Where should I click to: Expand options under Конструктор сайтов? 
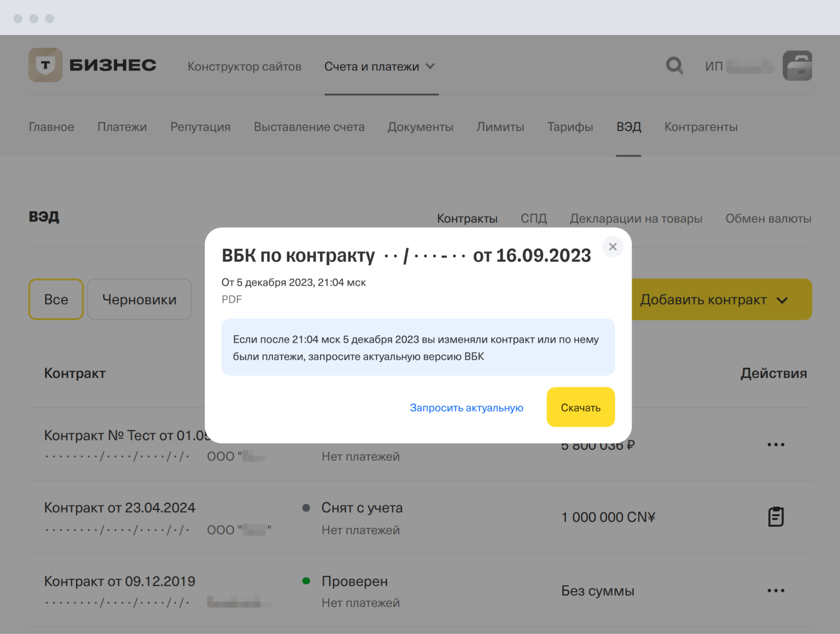pos(244,66)
